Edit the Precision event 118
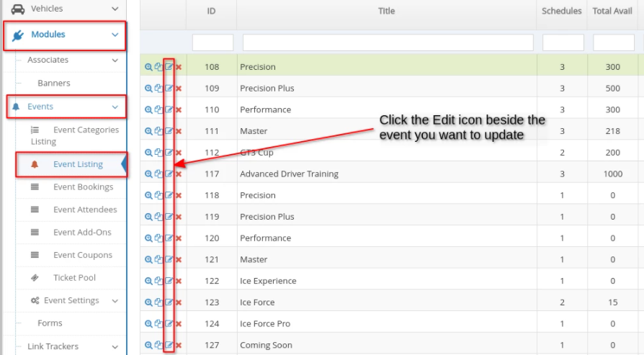This screenshot has height=355, width=644. click(x=169, y=195)
